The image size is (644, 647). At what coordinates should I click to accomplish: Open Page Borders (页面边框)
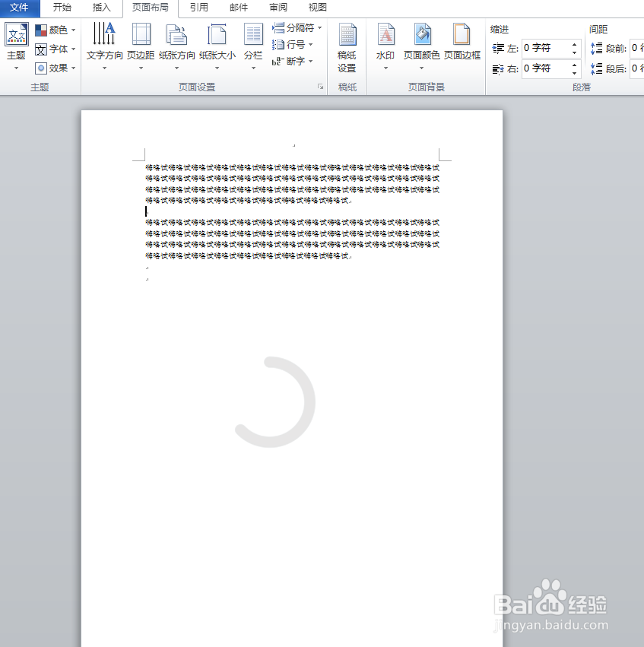(462, 41)
